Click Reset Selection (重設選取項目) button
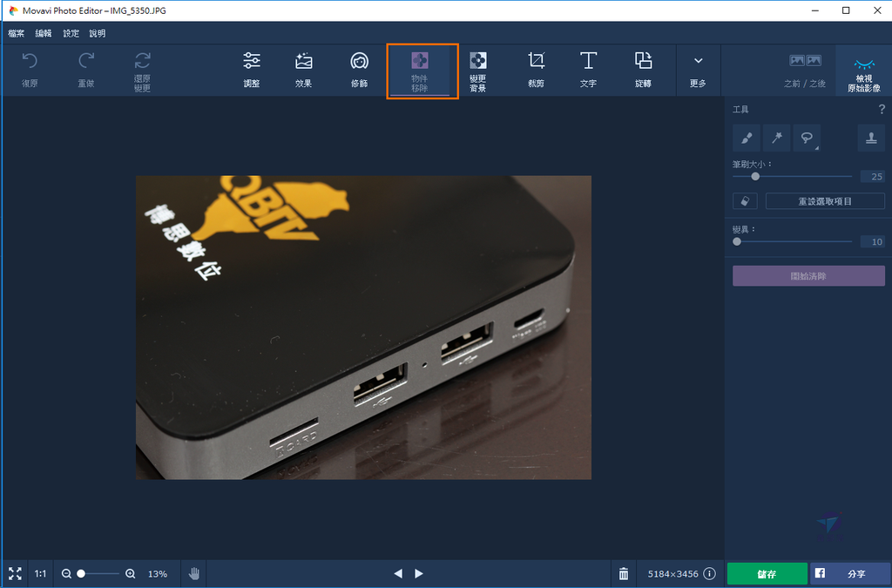Viewport: 892px width, 588px height. coord(825,200)
